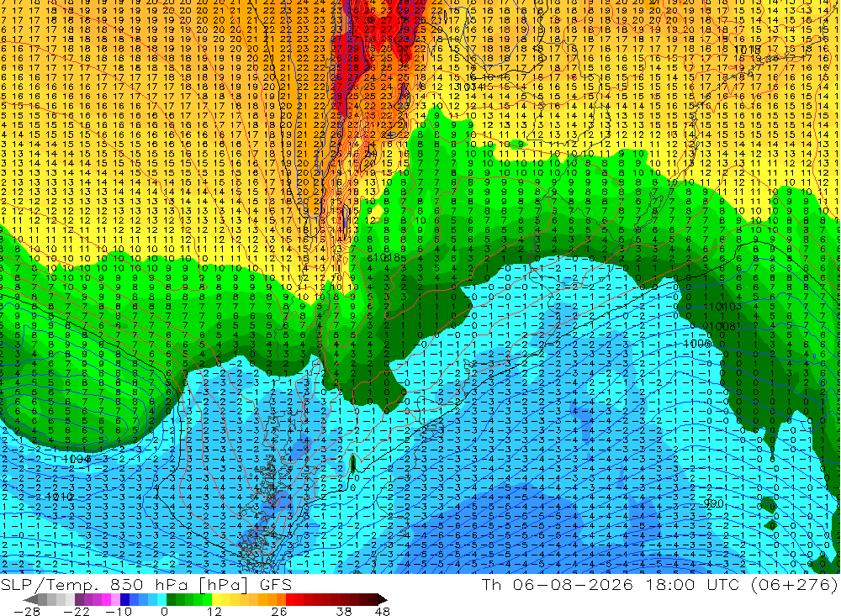Click the 1004 isobar label on the map

[x=77, y=460]
